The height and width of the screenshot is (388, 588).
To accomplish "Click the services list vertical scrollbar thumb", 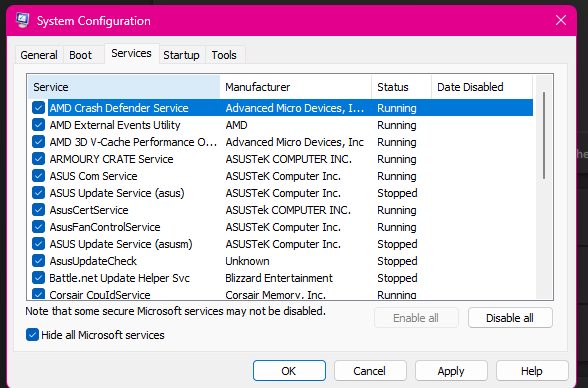I will click(x=544, y=135).
